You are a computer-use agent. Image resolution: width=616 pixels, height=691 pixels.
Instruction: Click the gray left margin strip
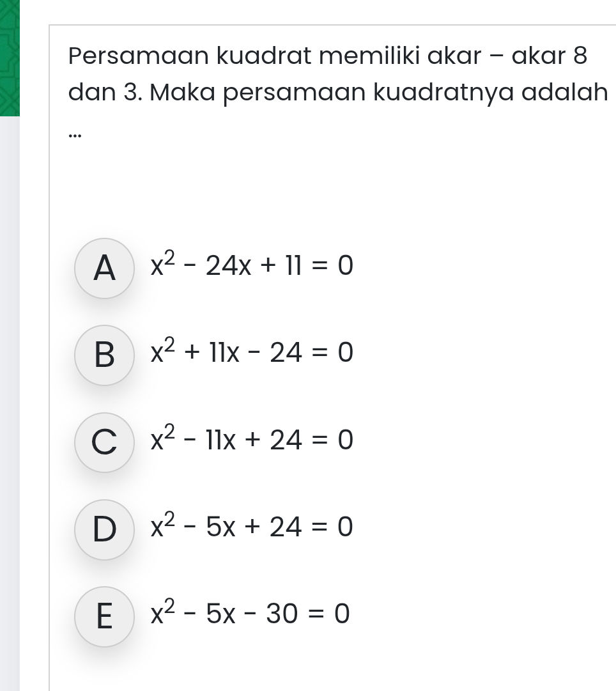click(x=32, y=384)
